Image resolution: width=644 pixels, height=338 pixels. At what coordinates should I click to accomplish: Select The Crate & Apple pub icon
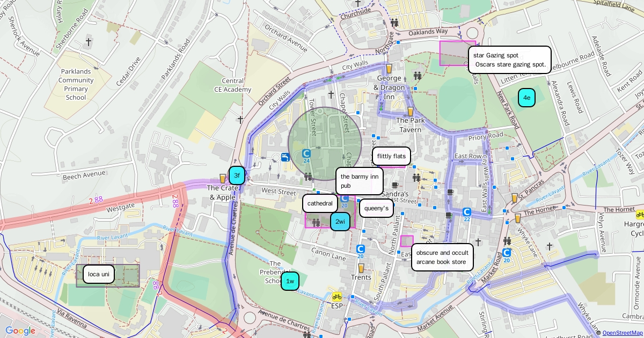click(223, 178)
